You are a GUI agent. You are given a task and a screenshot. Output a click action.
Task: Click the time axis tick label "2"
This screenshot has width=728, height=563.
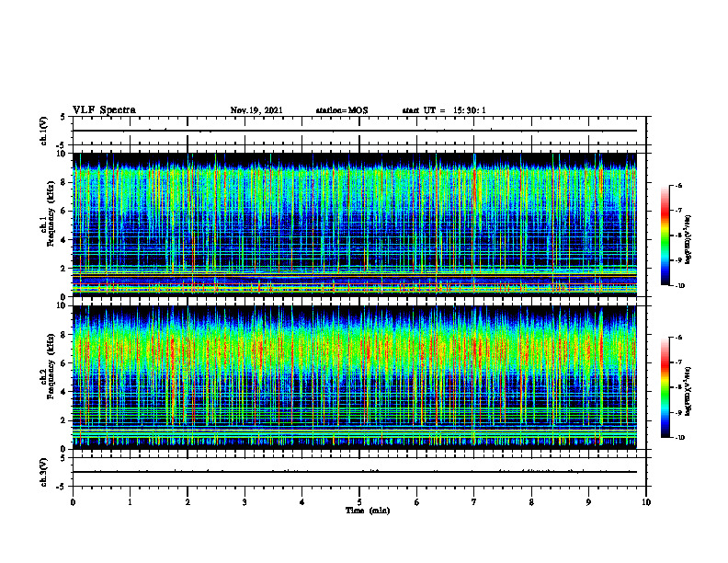click(x=188, y=502)
